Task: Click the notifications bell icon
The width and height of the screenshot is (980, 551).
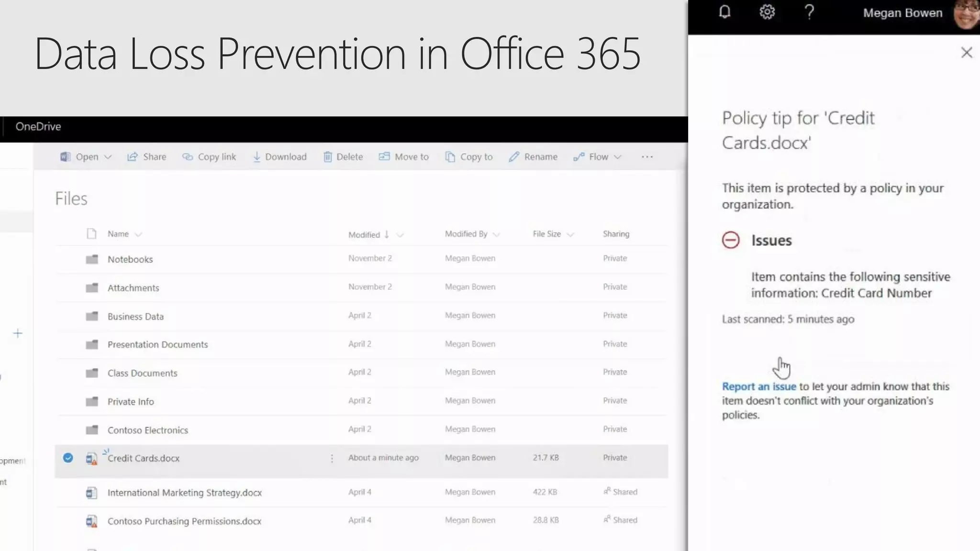Action: pos(724,12)
